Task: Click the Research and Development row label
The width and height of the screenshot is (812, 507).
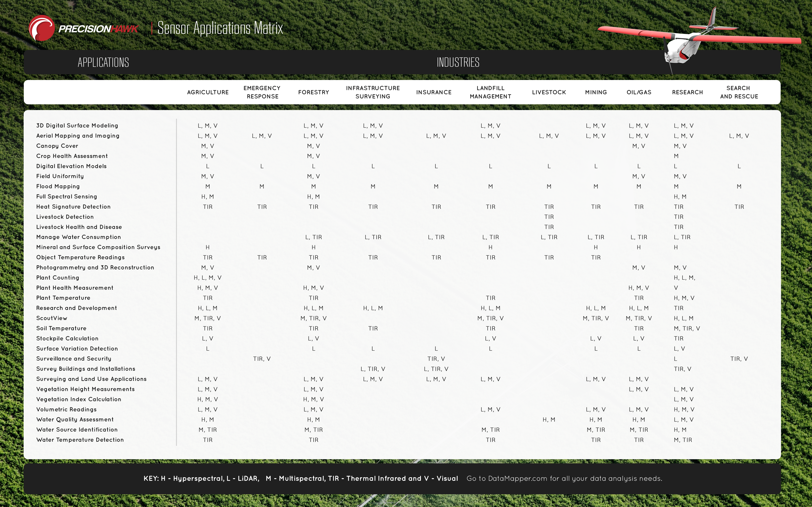Action: coord(76,308)
